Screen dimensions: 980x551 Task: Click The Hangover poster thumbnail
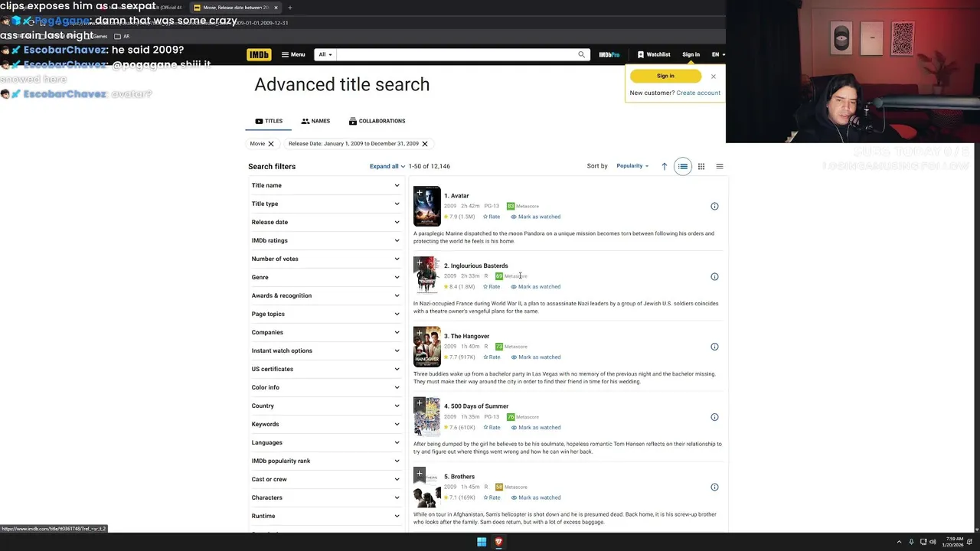pos(427,347)
